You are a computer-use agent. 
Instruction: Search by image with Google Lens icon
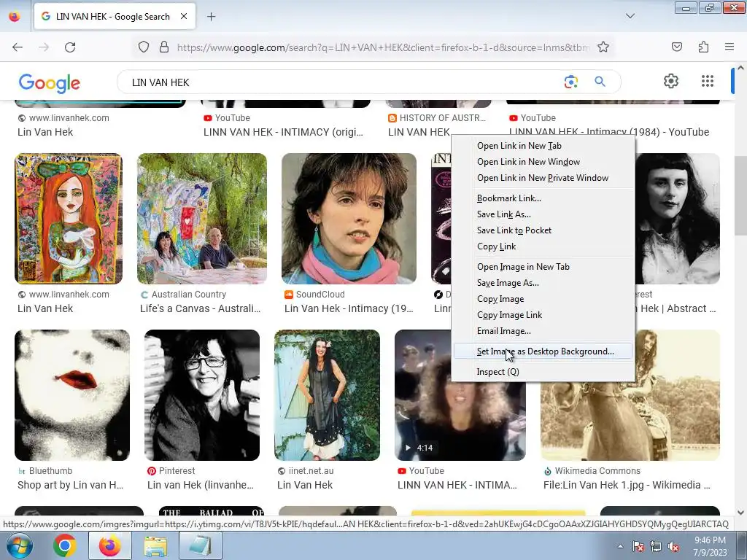(570, 82)
